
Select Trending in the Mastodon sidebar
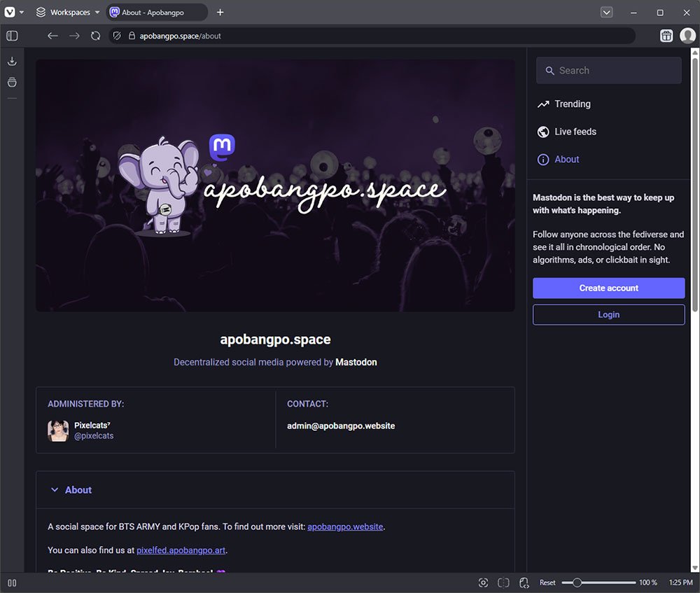tap(573, 104)
